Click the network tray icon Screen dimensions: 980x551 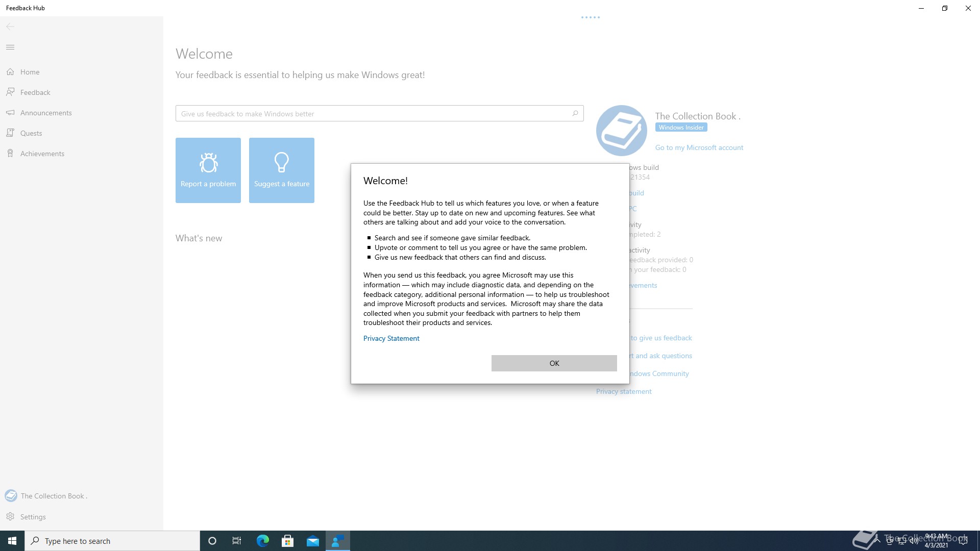[902, 541]
